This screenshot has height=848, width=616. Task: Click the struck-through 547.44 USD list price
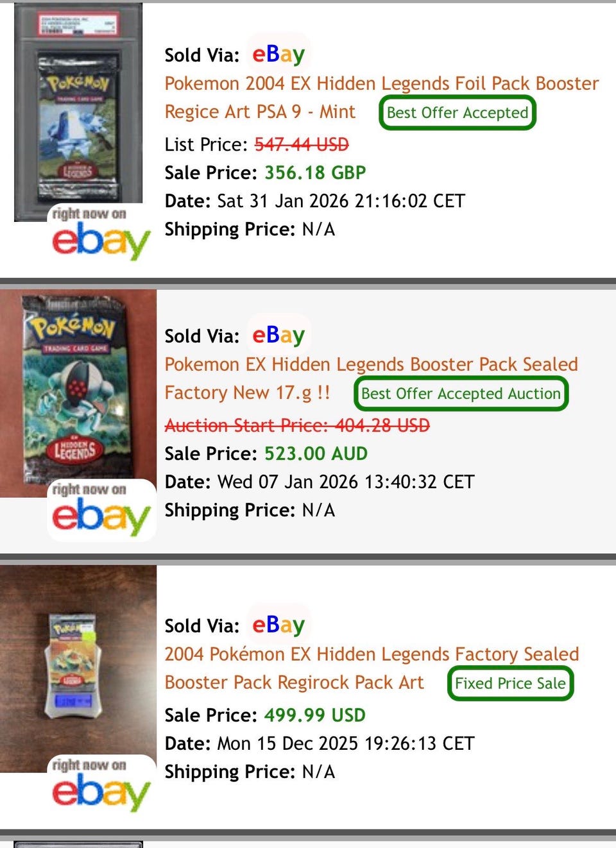302,144
